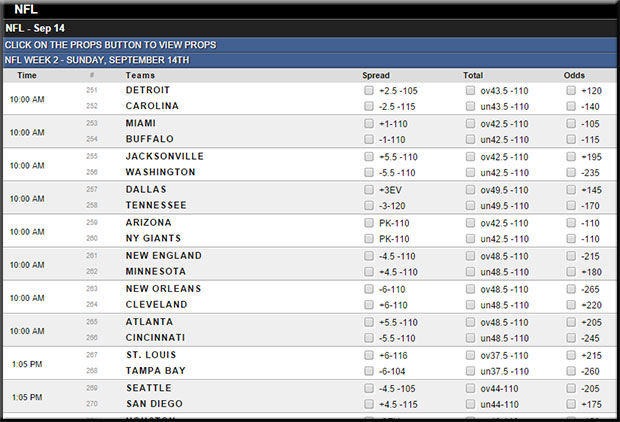Select over 49.5 total for Dallas game
The image size is (620, 422).
[470, 190]
